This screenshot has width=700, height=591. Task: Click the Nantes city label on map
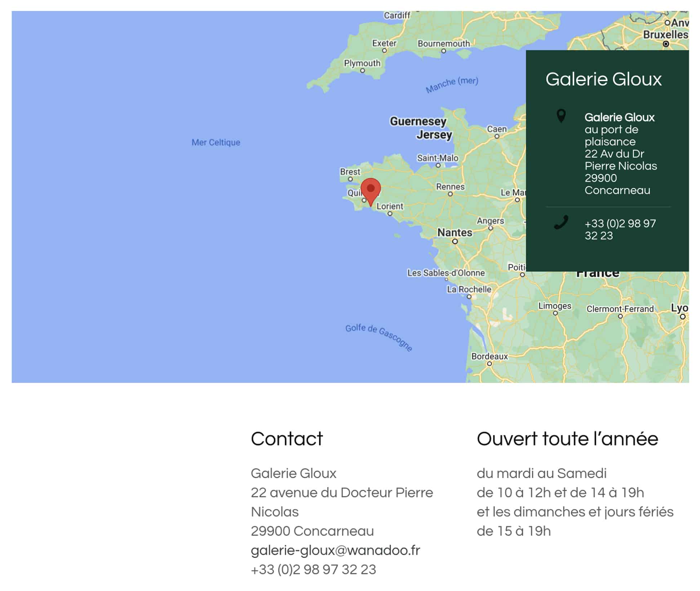click(x=455, y=232)
